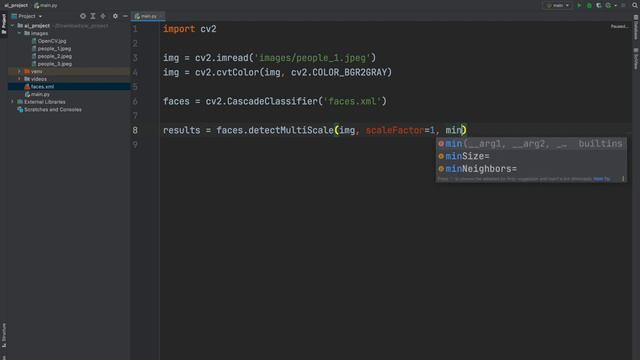This screenshot has width=640, height=360.
Task: Select people_2.jpeg in project tree
Action: pyautogui.click(x=55, y=56)
